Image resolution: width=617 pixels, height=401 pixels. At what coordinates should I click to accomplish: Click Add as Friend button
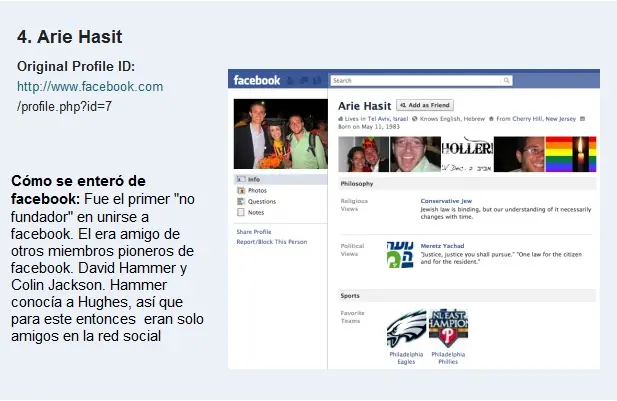coord(425,105)
